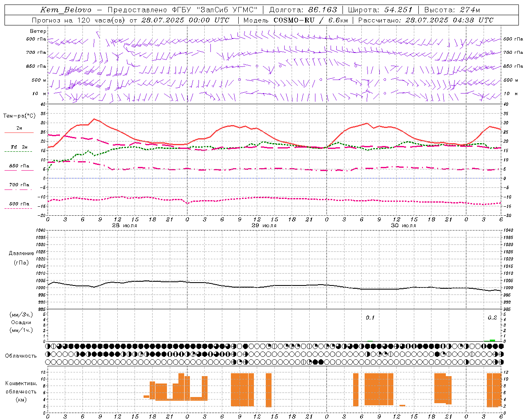Click the Осадки panel title

coord(21,322)
